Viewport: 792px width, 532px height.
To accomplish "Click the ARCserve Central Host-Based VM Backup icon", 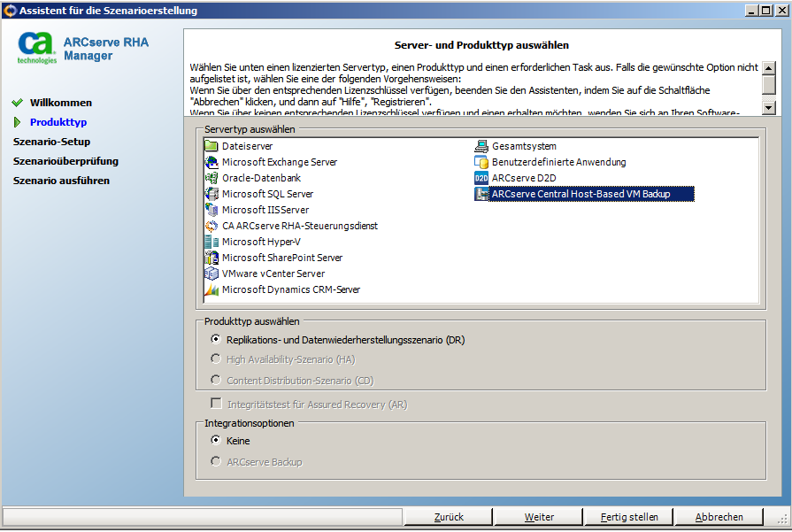I will [481, 194].
